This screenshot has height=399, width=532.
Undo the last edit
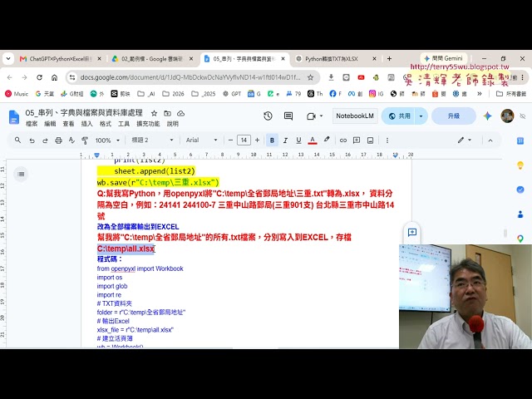click(32, 140)
